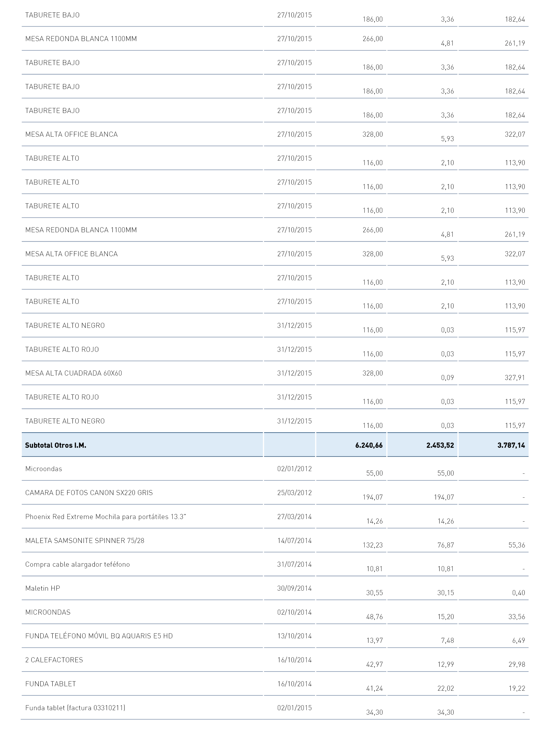This screenshot has height=731, width=560.
Task: Click the subtotal net value 3.787,14
Action: (x=511, y=445)
